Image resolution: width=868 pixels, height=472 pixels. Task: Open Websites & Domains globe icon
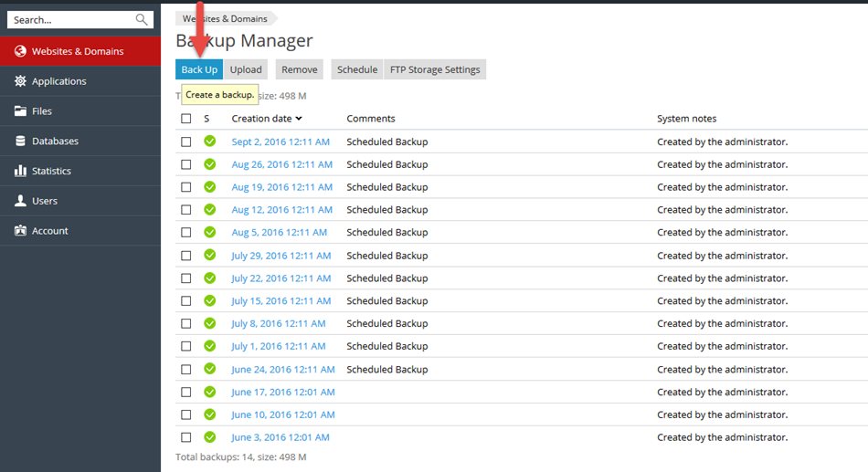pyautogui.click(x=20, y=51)
